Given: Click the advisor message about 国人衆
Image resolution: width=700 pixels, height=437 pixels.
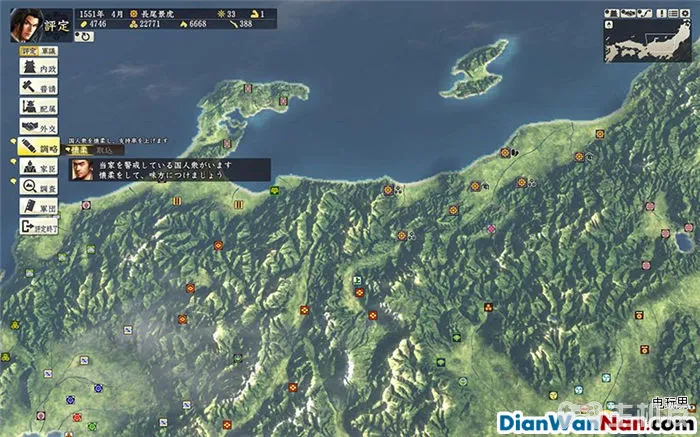Looking at the screenshot, I should pos(166,170).
